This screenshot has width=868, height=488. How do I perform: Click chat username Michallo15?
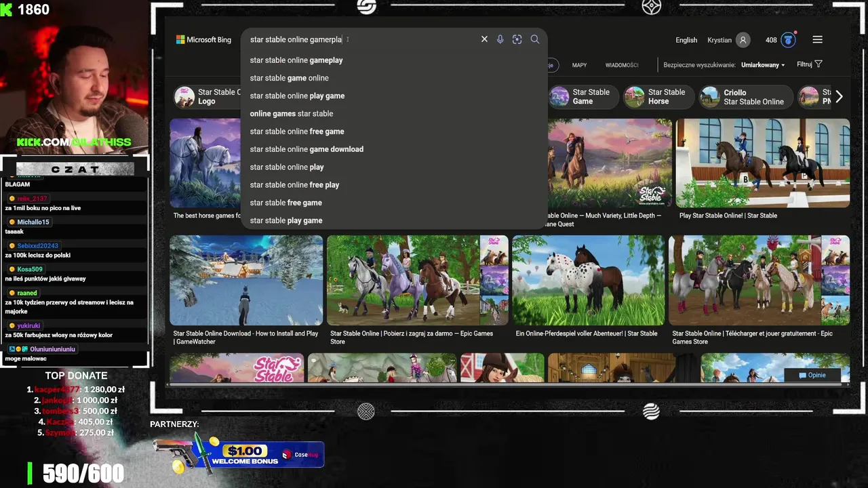point(33,222)
